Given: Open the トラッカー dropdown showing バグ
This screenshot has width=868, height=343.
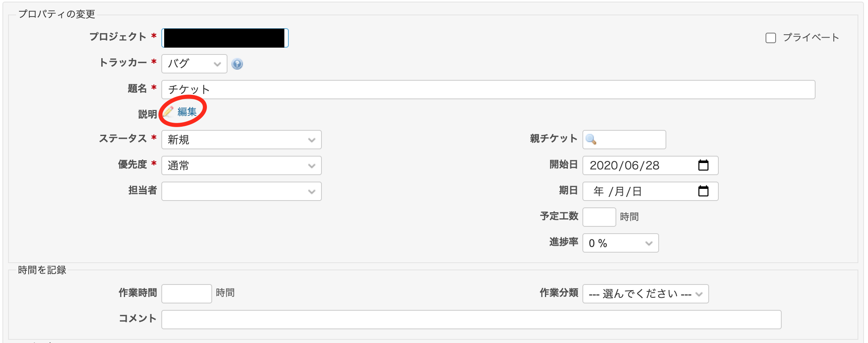Looking at the screenshot, I should pyautogui.click(x=194, y=64).
